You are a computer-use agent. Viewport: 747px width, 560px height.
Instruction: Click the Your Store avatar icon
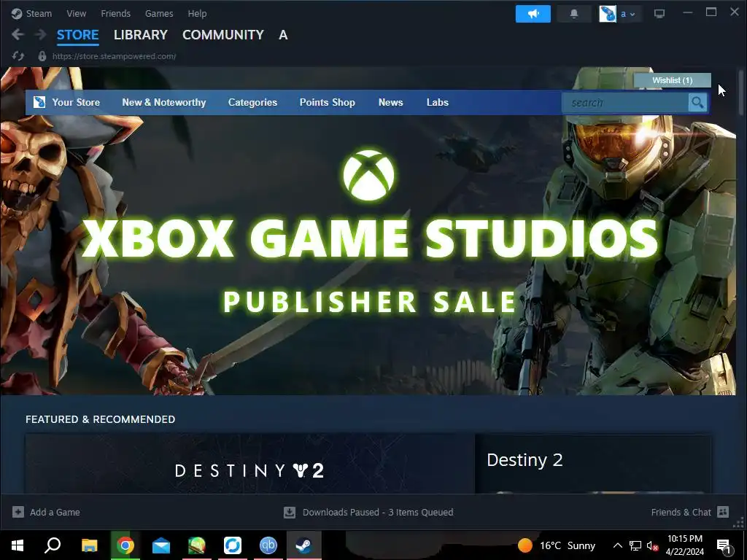39,102
